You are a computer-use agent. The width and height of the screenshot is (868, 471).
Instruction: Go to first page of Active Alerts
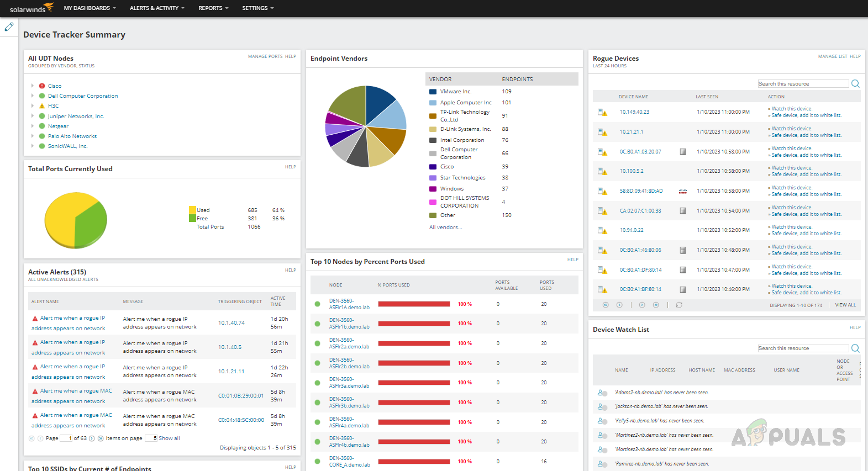(31, 438)
